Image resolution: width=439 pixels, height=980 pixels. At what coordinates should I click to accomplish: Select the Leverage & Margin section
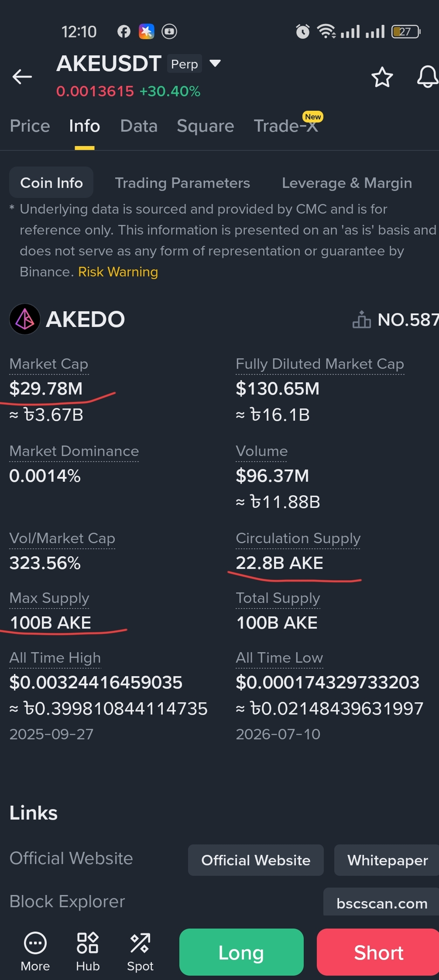tap(347, 183)
